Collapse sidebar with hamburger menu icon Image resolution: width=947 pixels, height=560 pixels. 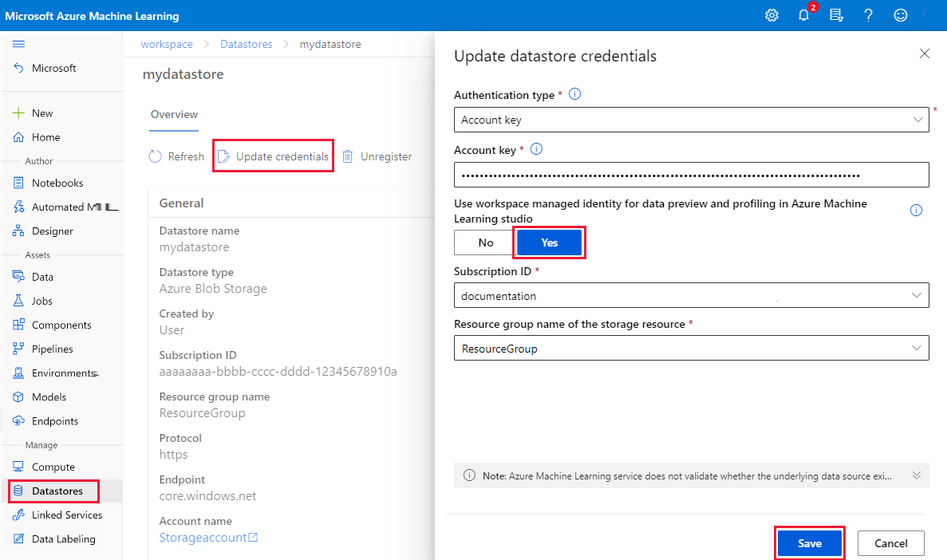pyautogui.click(x=18, y=44)
